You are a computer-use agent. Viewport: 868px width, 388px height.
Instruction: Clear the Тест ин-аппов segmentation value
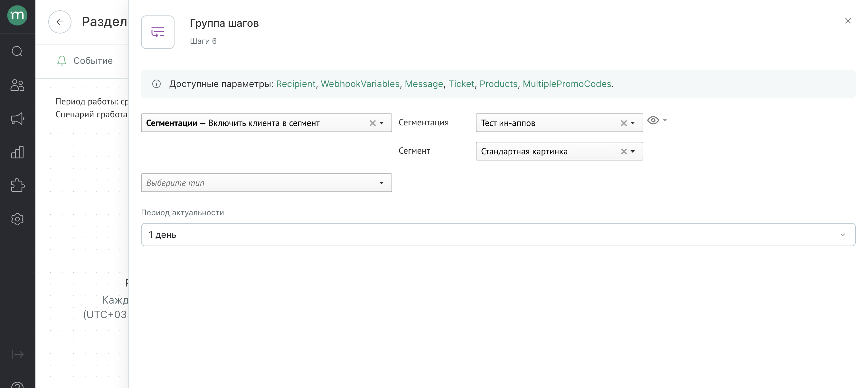click(x=623, y=123)
